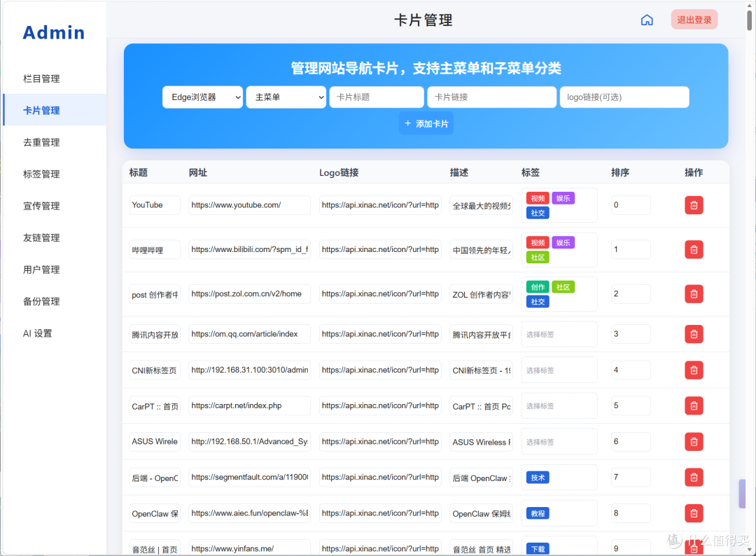Delete the ASUS Wireless card row
This screenshot has height=556, width=756.
(694, 441)
